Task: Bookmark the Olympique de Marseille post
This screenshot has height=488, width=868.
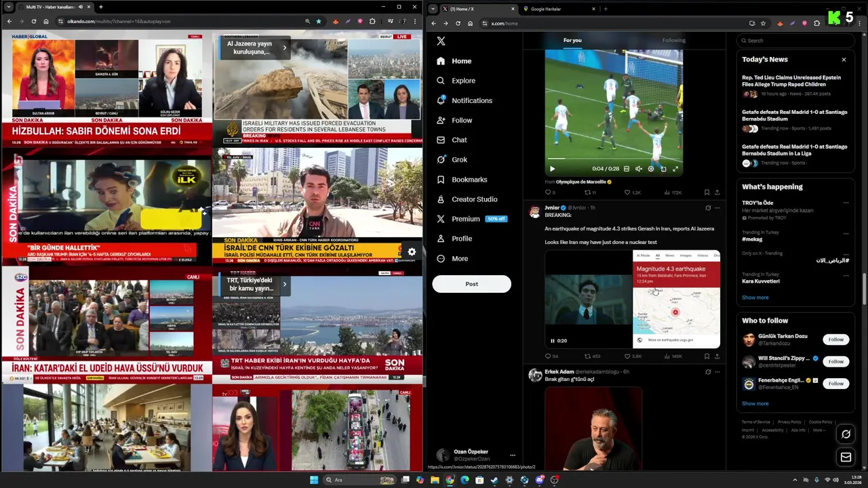Action: (707, 192)
